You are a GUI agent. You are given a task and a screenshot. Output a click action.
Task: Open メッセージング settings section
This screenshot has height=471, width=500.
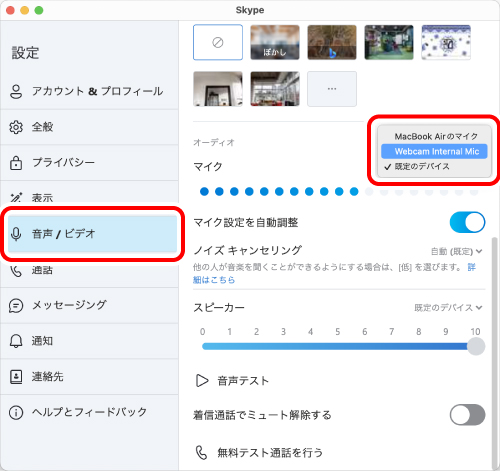(x=89, y=305)
